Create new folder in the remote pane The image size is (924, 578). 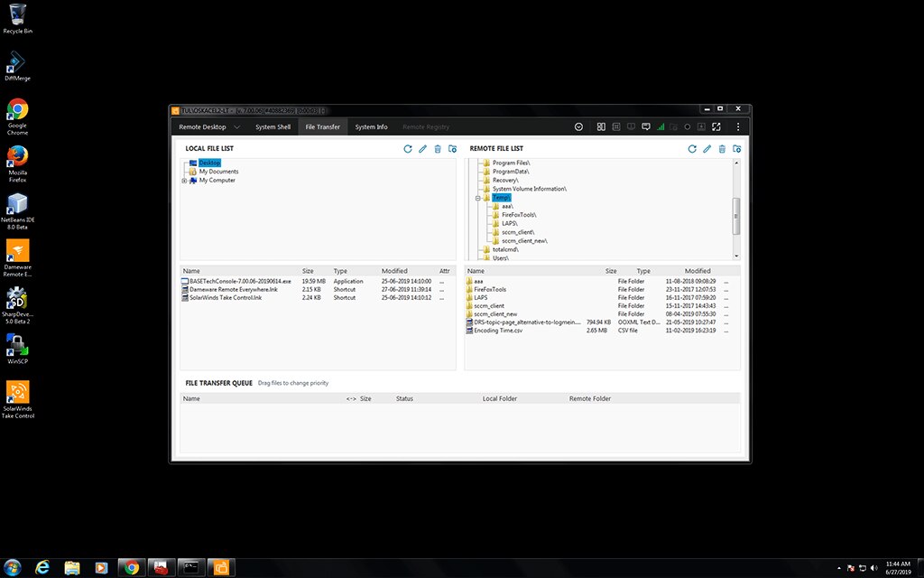pyautogui.click(x=736, y=149)
